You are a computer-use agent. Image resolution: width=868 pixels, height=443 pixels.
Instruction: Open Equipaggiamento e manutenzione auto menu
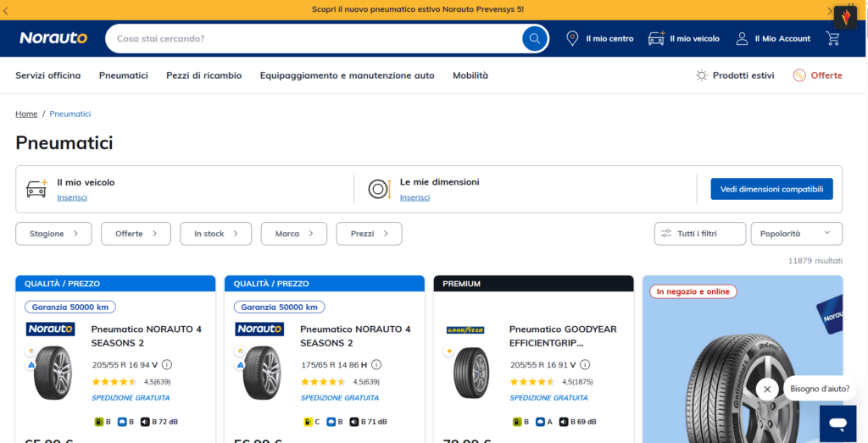[347, 75]
